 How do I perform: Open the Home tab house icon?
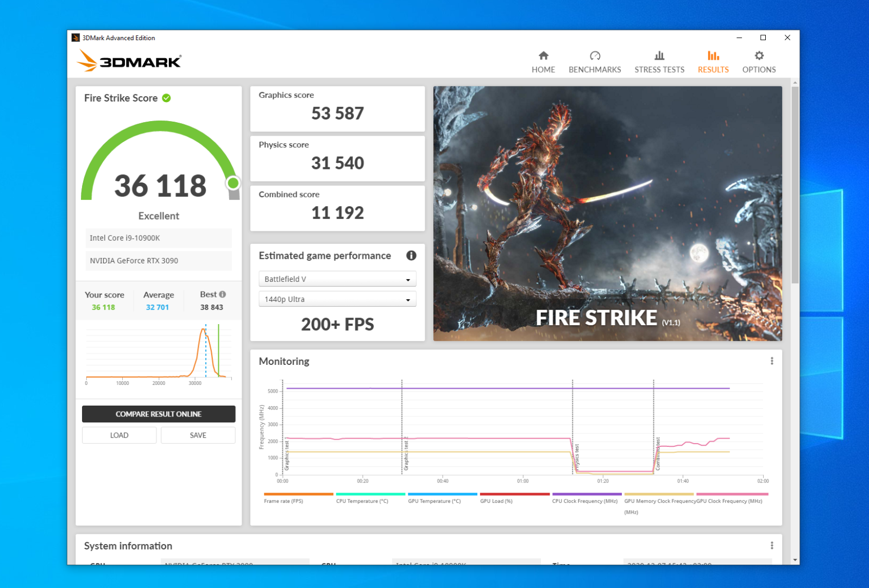(x=543, y=55)
